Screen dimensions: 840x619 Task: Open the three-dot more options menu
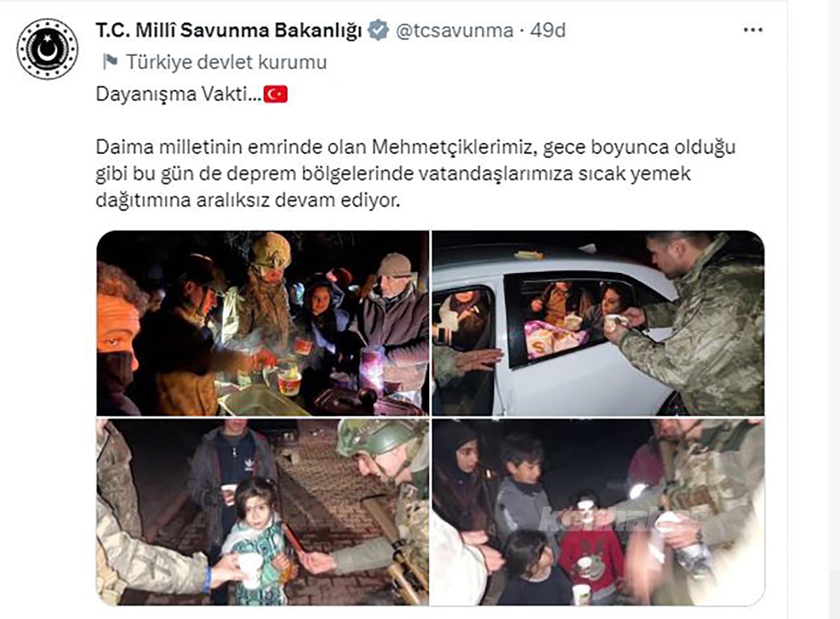(753, 30)
